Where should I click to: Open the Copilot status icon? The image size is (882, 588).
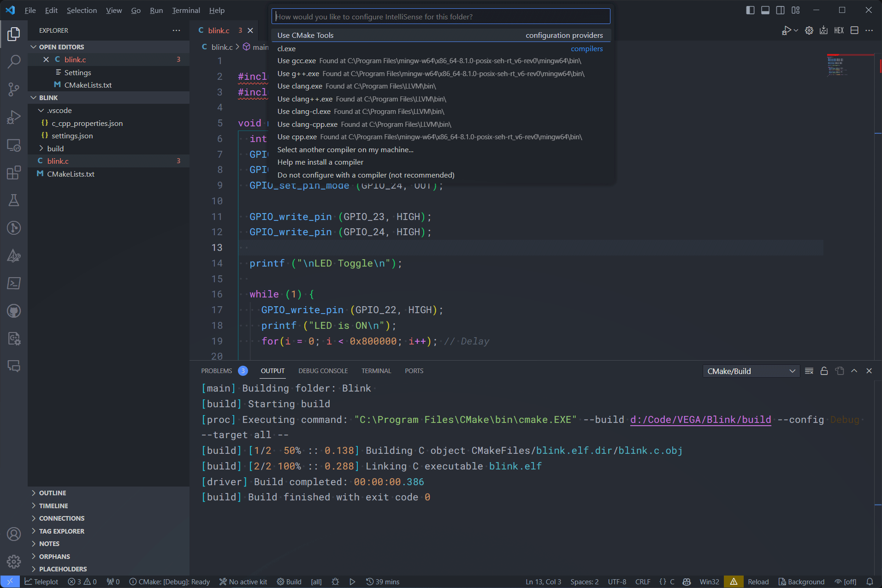coord(687,582)
